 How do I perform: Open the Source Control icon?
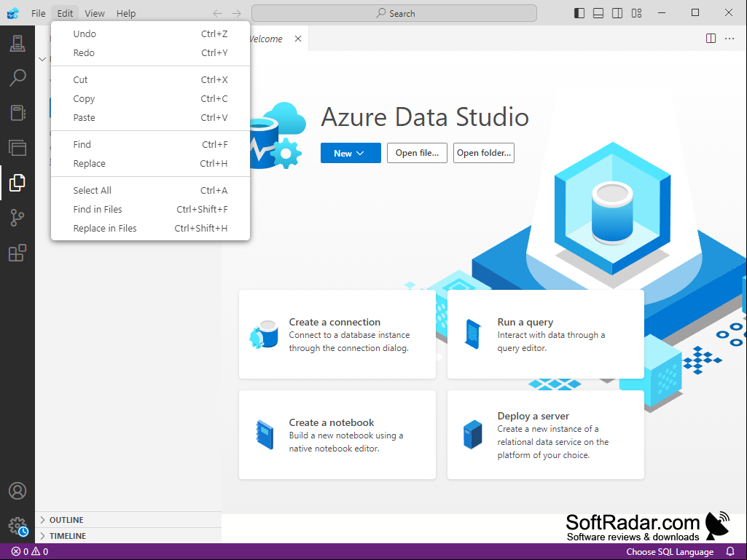click(x=17, y=218)
